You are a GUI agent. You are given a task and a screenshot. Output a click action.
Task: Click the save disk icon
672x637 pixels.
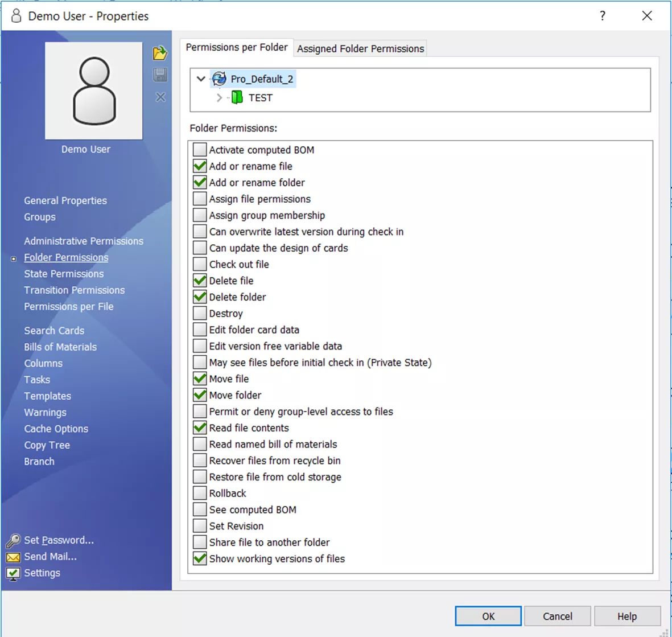[160, 75]
